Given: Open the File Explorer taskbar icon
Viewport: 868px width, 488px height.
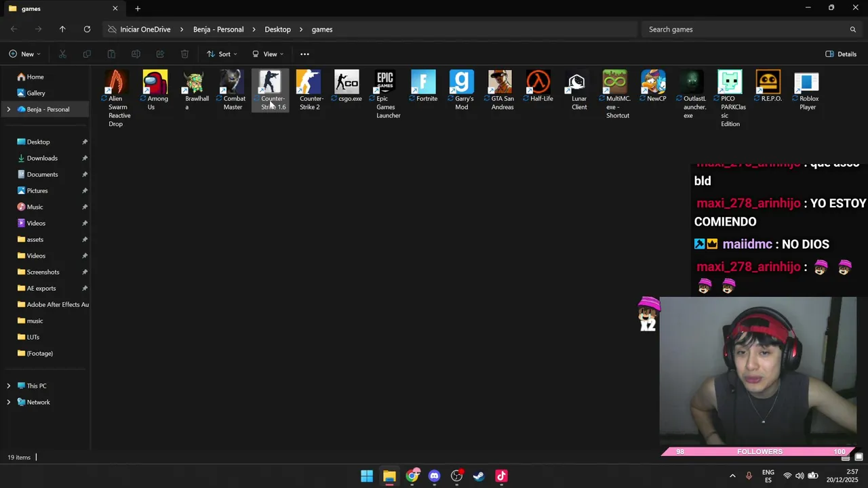Looking at the screenshot, I should coord(389,476).
